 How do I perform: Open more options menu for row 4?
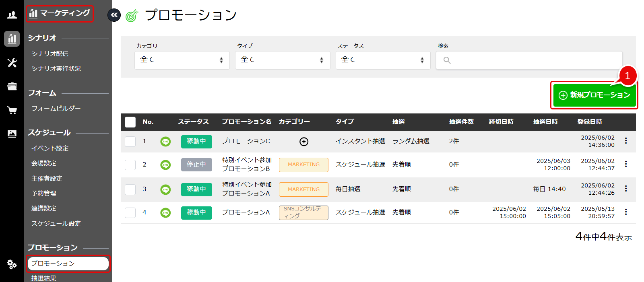[626, 212]
